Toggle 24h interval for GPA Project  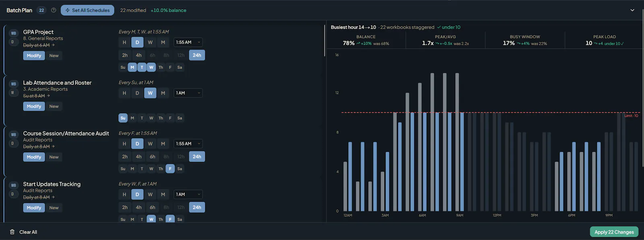197,55
